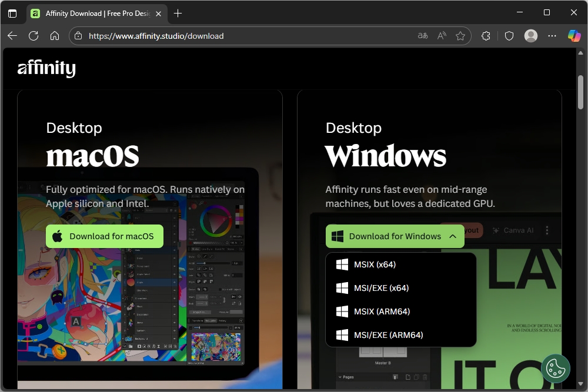View site information lock icon

coord(78,36)
